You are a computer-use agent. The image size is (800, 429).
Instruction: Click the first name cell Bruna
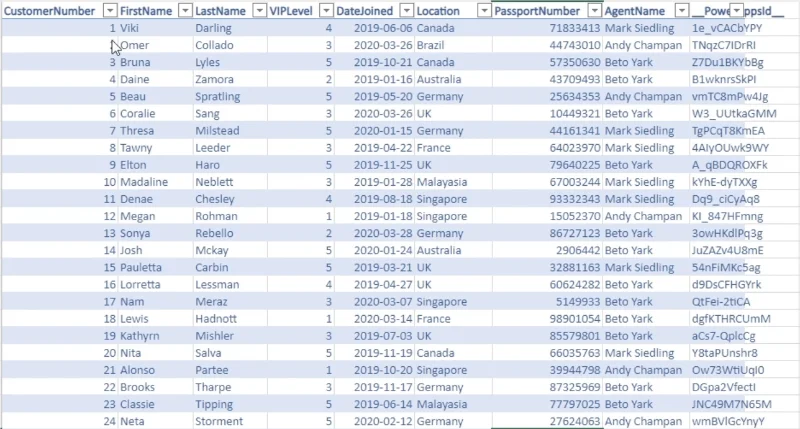coord(156,62)
